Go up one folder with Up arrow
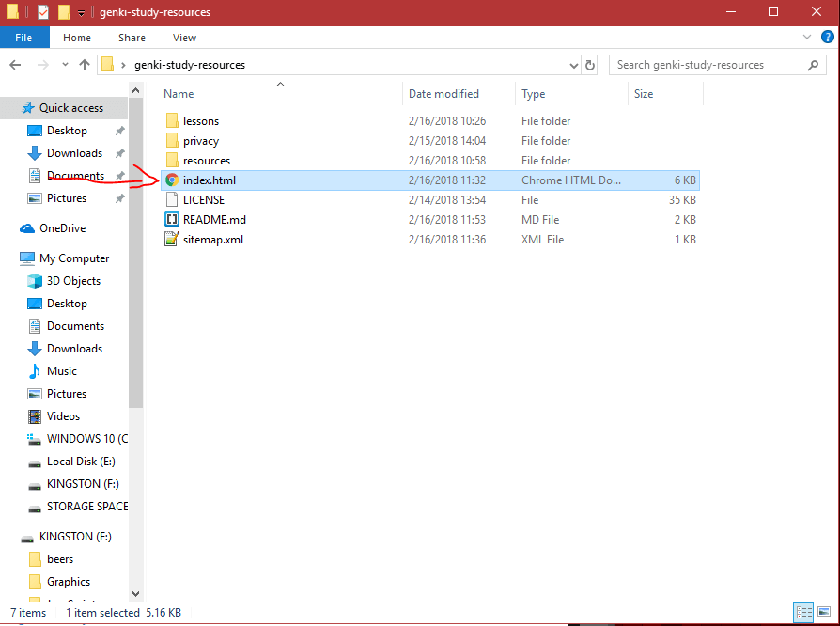This screenshot has height=626, width=840. coord(85,65)
